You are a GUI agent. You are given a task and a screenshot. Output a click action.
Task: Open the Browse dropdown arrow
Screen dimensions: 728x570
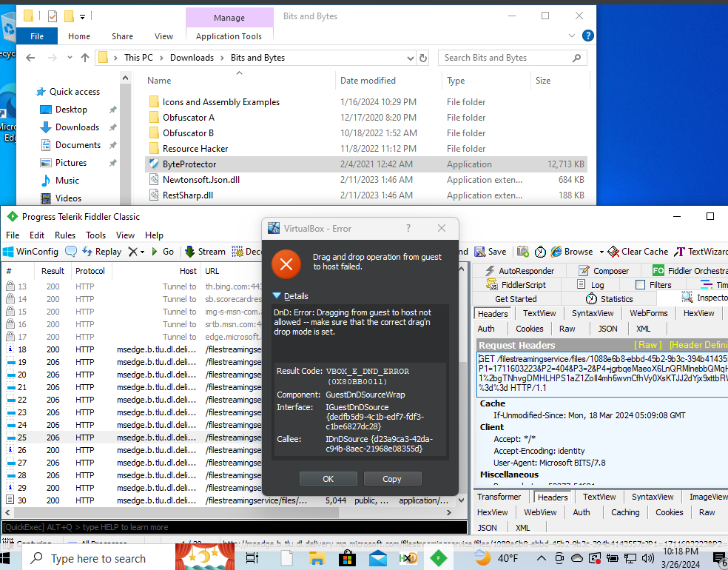(601, 252)
